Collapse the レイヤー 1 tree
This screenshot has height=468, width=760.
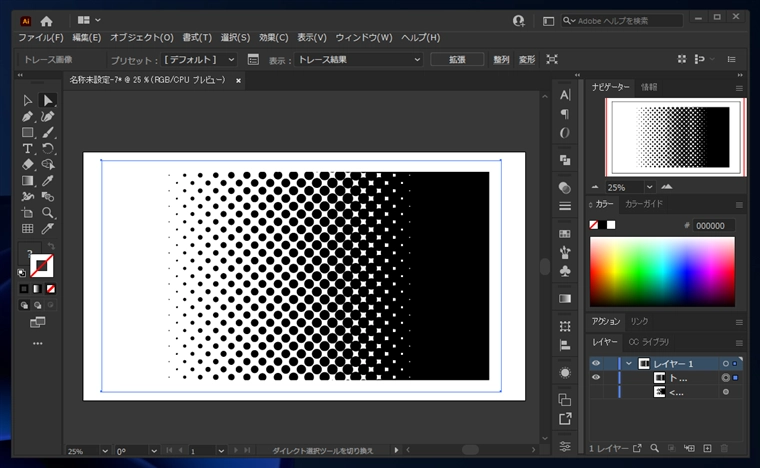coord(629,363)
